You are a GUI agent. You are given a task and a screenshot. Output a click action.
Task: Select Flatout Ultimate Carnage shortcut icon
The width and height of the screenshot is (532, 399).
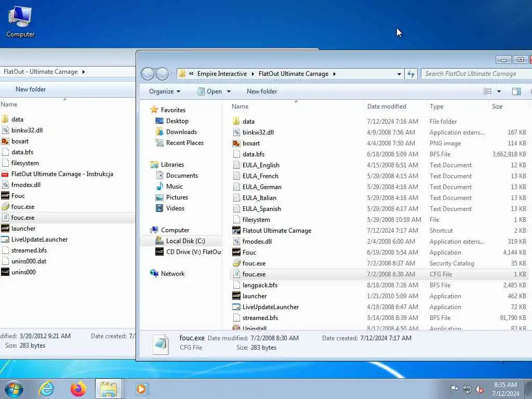tap(236, 230)
